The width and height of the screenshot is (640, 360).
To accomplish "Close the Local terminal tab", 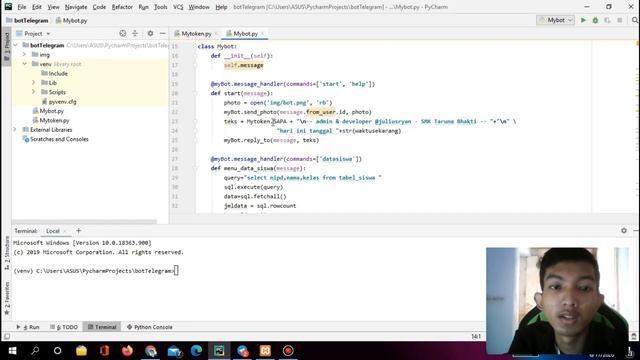I will point(65,231).
